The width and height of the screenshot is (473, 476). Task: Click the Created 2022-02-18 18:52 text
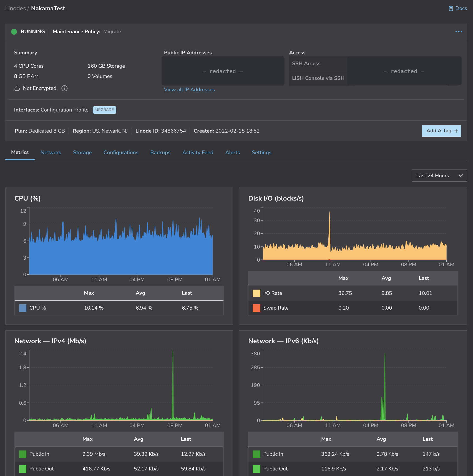click(x=227, y=131)
